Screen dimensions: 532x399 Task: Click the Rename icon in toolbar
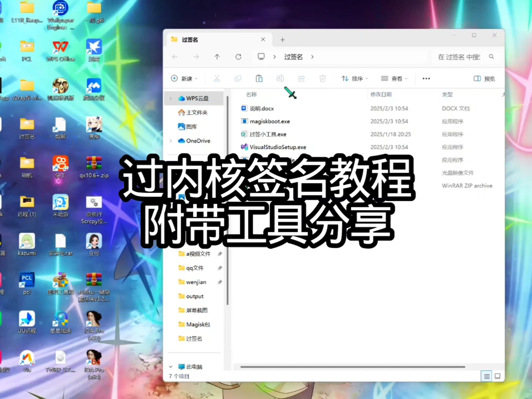point(280,79)
